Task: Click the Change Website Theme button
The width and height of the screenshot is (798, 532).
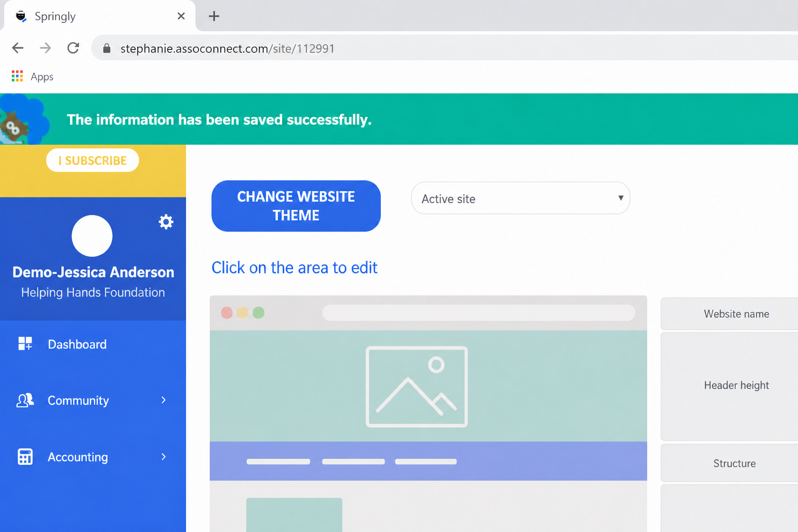Action: click(296, 206)
